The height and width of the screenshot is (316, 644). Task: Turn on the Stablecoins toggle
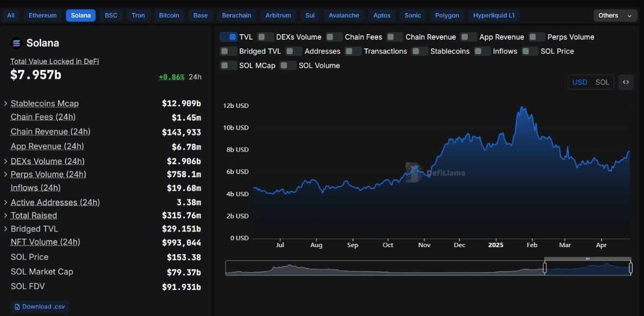(420, 51)
